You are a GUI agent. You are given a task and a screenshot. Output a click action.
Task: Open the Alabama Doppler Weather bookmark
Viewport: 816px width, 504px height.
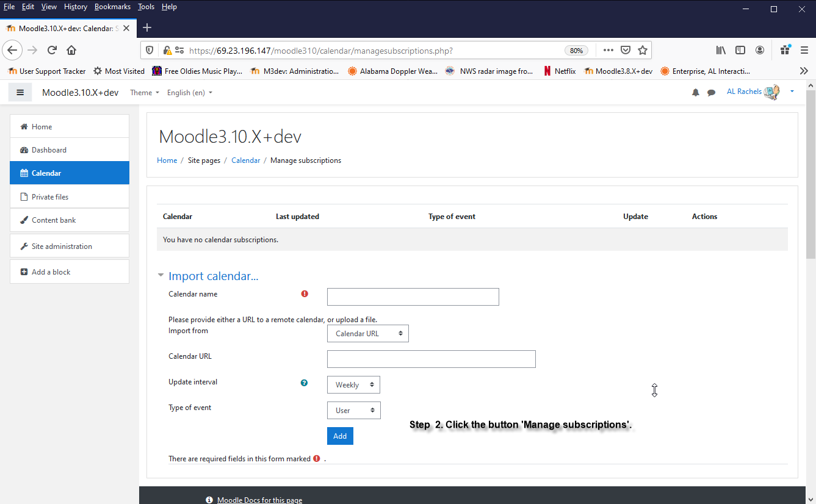click(392, 71)
